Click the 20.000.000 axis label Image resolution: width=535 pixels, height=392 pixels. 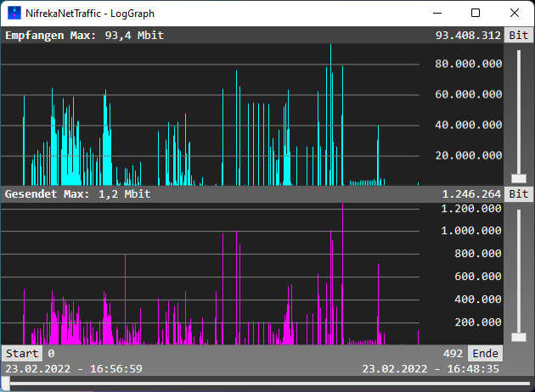tap(469, 156)
